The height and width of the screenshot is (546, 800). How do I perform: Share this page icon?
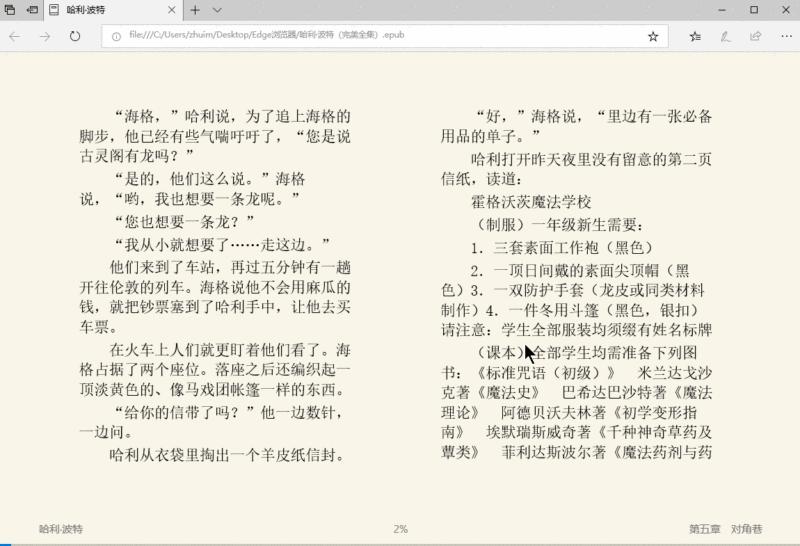pyautogui.click(x=756, y=36)
